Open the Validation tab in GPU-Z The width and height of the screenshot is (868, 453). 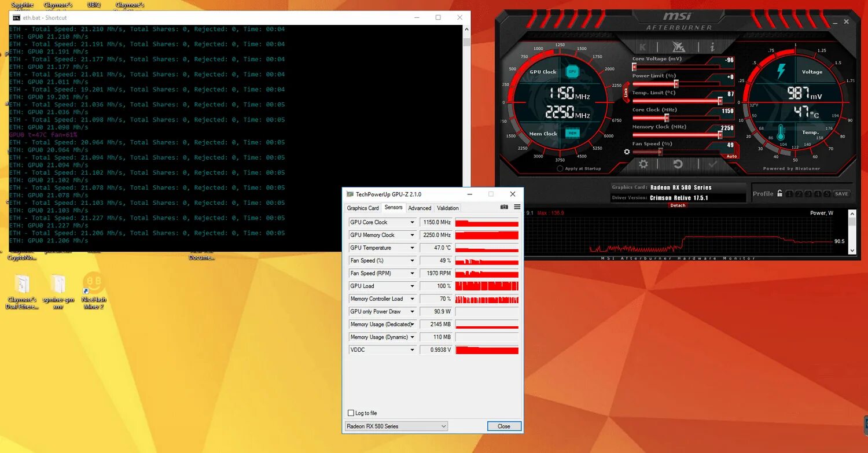tap(447, 208)
